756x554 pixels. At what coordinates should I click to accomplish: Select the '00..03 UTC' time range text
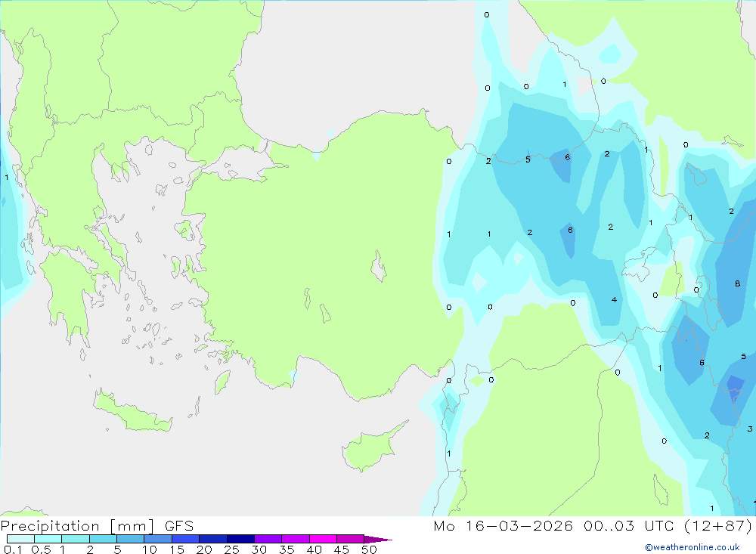[628, 525]
